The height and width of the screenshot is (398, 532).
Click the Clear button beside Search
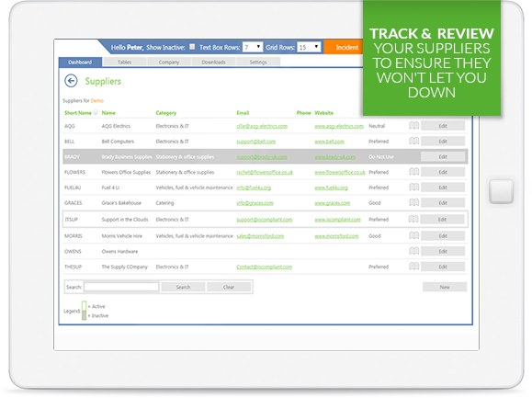click(x=229, y=287)
